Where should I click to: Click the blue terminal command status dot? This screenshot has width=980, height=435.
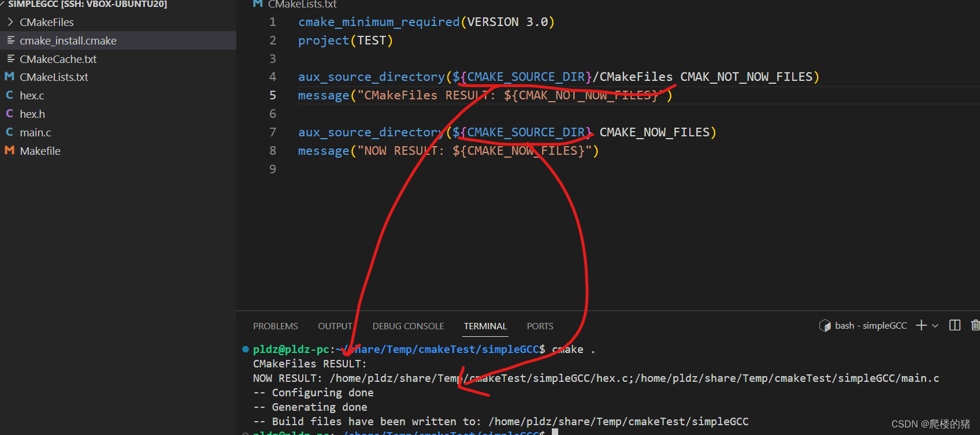(x=246, y=349)
